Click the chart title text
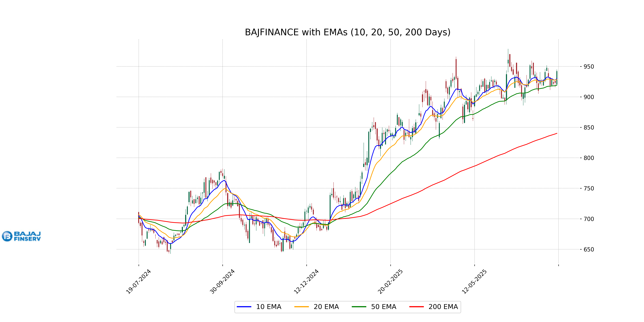This screenshot has height=322, width=644. [x=347, y=32]
